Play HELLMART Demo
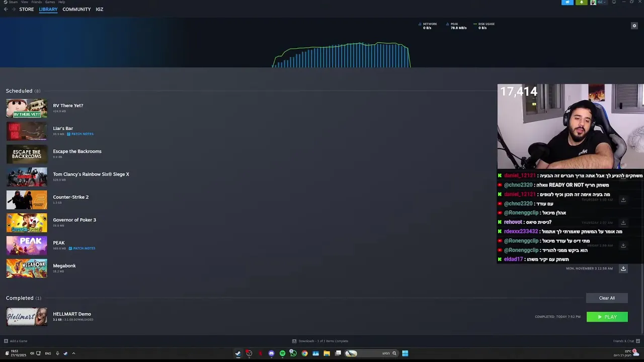 (x=607, y=317)
